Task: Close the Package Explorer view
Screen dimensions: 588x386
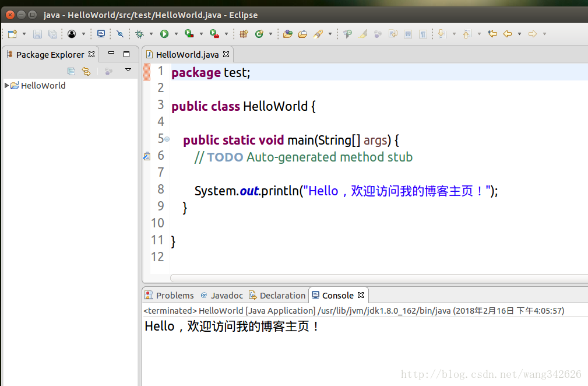Action: coord(91,54)
